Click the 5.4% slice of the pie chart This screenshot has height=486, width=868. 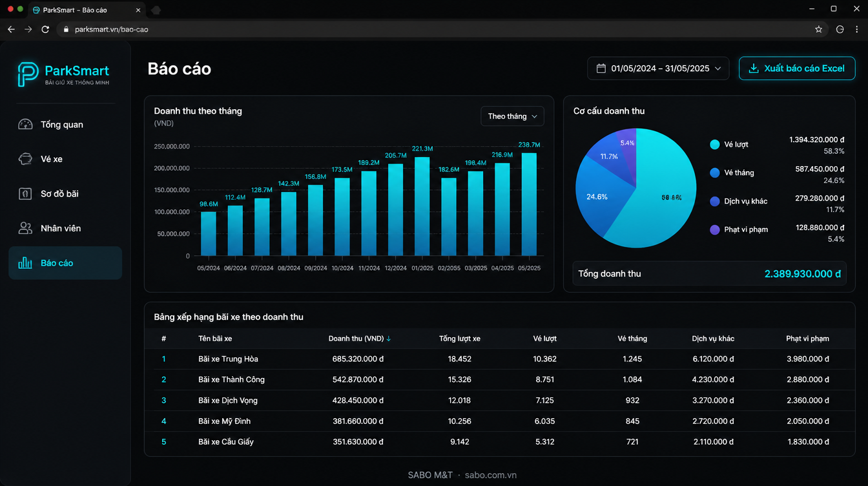(627, 143)
